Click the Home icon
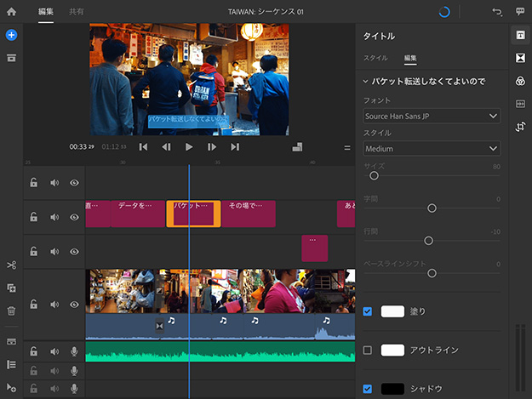The image size is (532, 399). click(x=11, y=12)
